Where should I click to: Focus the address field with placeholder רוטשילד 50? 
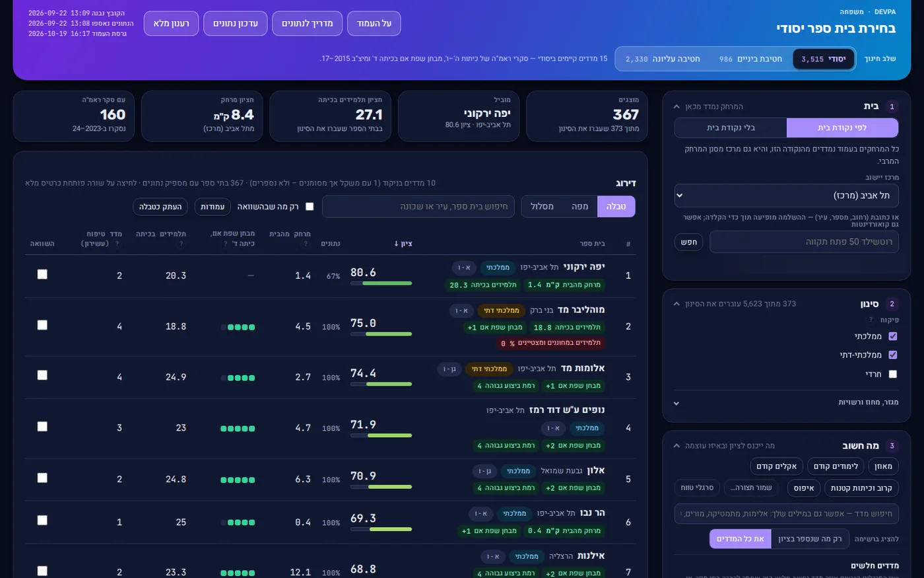804,242
